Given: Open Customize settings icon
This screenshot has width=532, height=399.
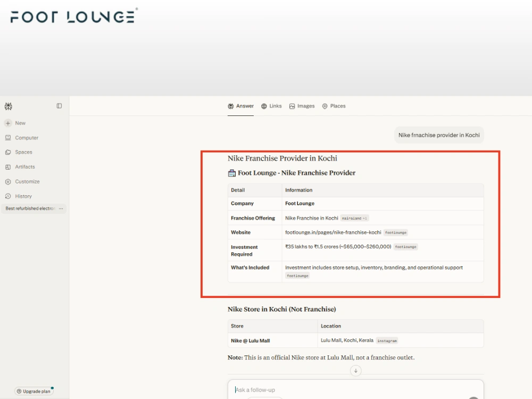Looking at the screenshot, I should (8, 181).
